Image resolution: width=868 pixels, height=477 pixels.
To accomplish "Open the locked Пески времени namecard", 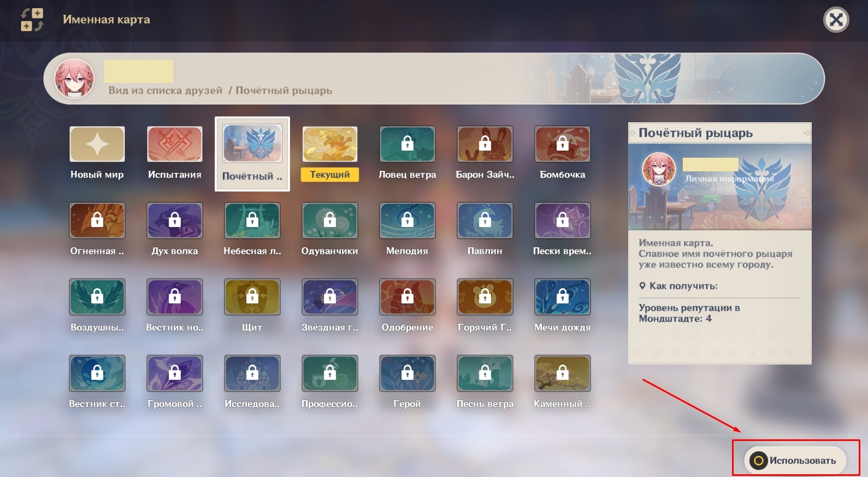I will [563, 220].
